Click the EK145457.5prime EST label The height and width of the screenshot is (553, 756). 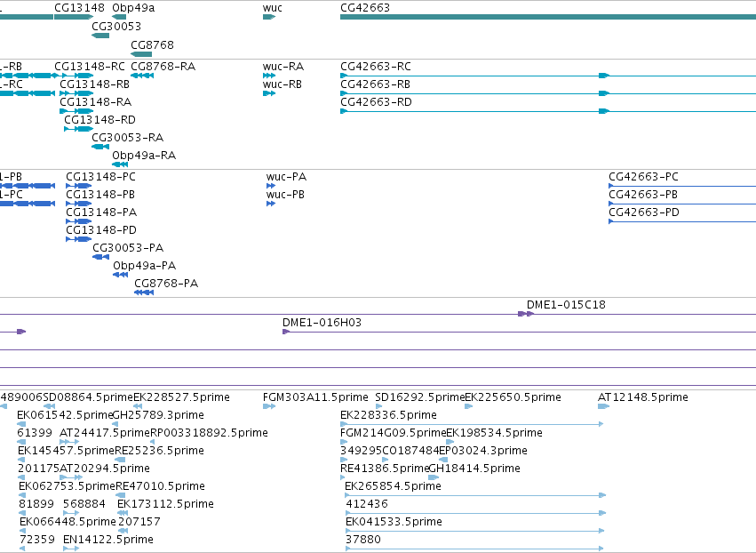pos(66,451)
